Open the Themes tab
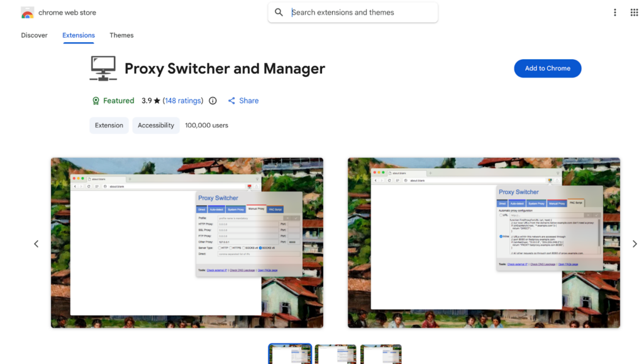 [121, 35]
